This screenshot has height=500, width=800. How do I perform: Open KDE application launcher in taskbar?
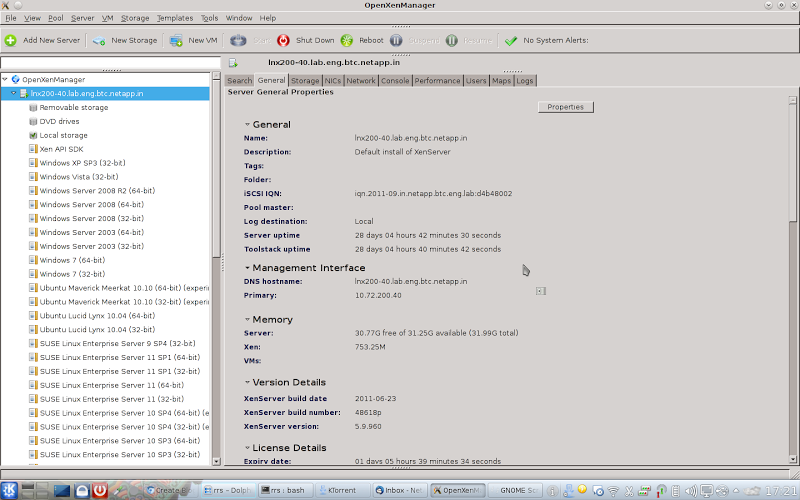[10, 490]
